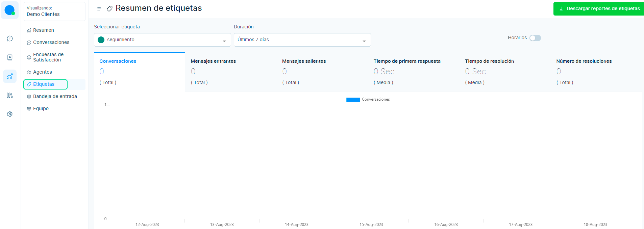Screen dimensions: 644x229
Task: Open Bandeja de entrada report
Action: coord(55,96)
